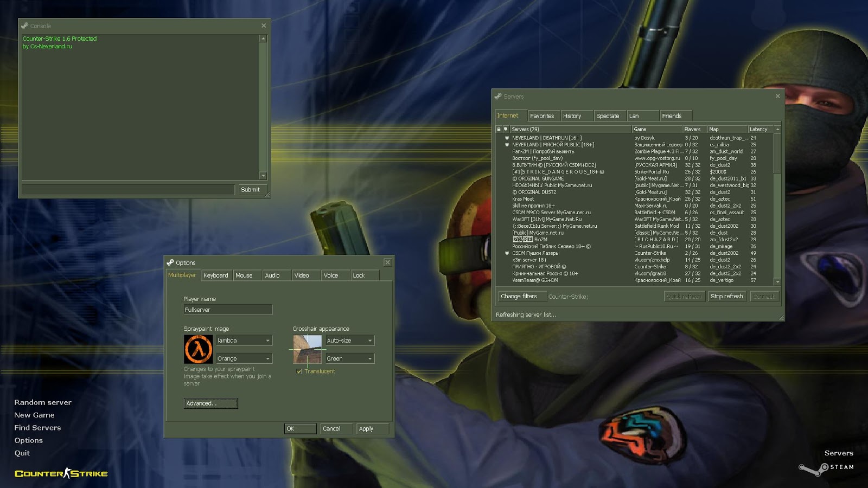Select the ORIGINAL DUST2 server row

pos(635,192)
